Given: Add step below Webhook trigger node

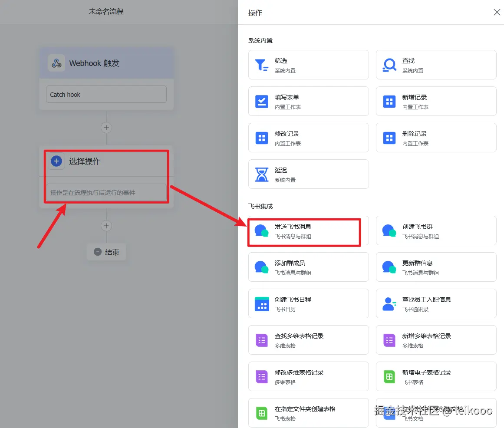Looking at the screenshot, I should pyautogui.click(x=106, y=128).
